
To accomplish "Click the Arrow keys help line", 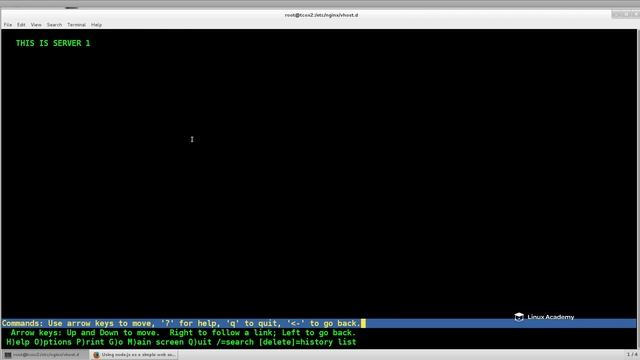I will point(183,333).
